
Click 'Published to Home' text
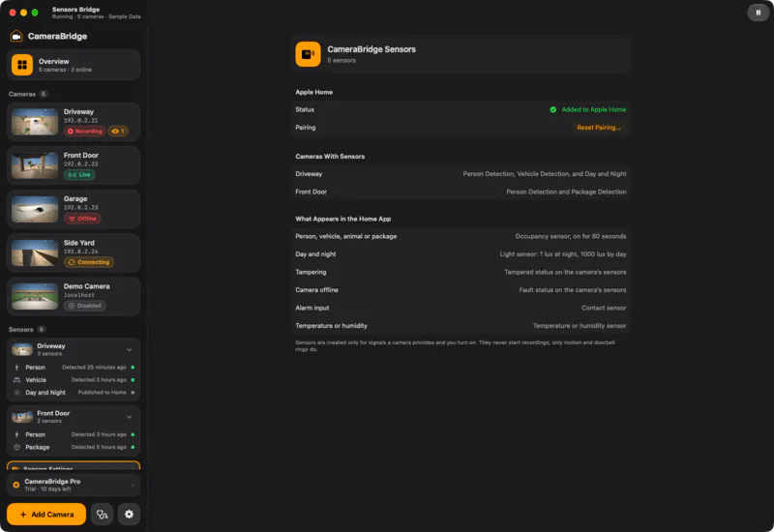point(103,393)
